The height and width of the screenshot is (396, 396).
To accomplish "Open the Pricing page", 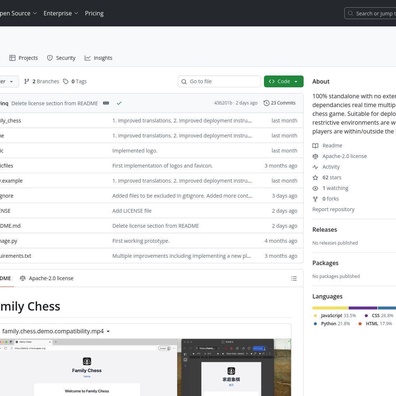I will 94,13.
